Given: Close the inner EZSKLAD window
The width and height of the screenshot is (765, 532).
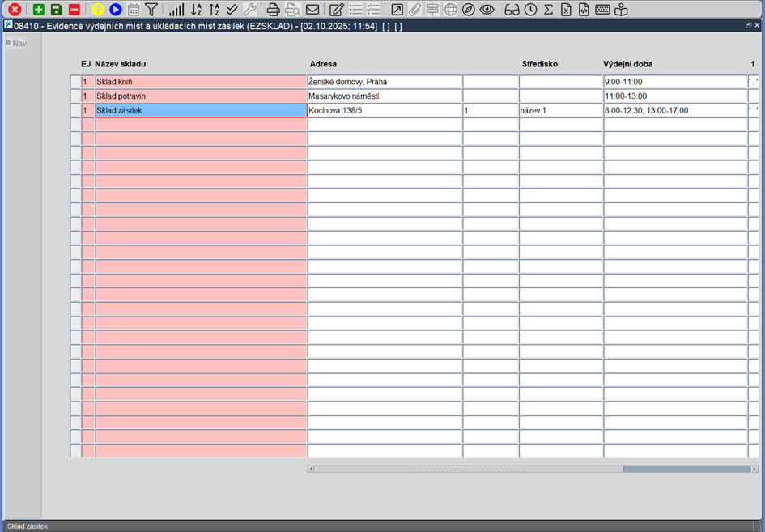Looking at the screenshot, I should (x=758, y=25).
